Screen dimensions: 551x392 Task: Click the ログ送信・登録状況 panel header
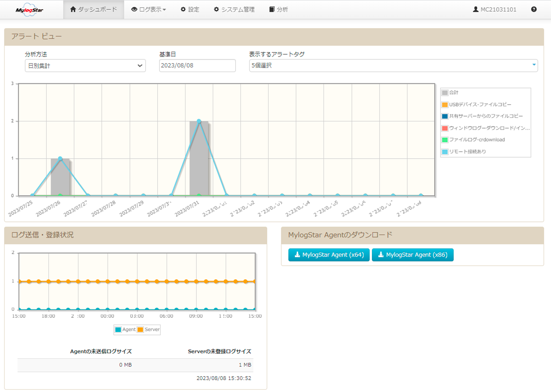(x=136, y=235)
